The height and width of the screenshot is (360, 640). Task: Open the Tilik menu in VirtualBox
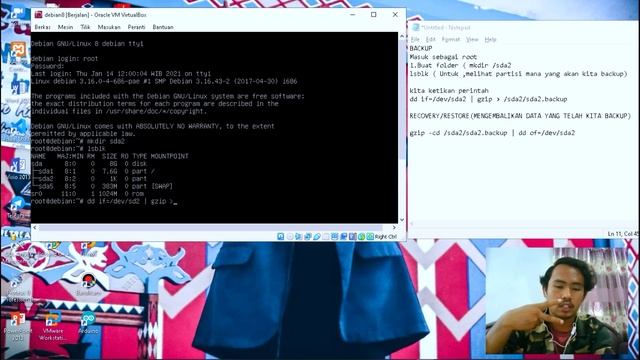tap(85, 27)
